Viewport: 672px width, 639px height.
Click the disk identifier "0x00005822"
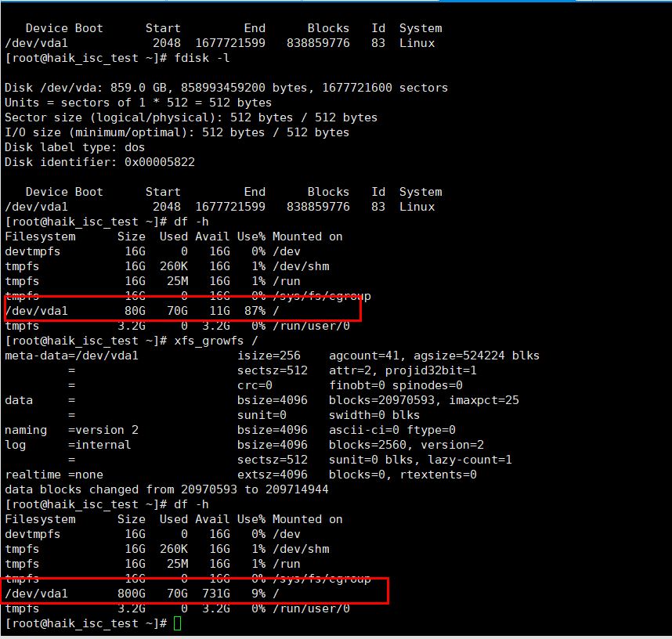(160, 162)
